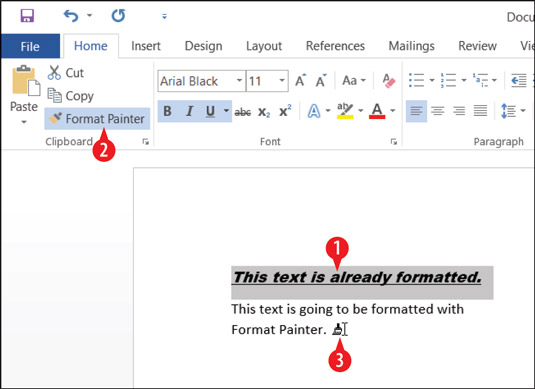Click the Decrease Font Size icon

coord(321,81)
